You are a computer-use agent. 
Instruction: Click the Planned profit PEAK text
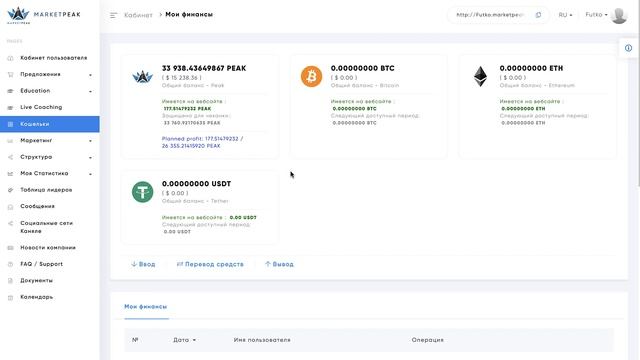click(x=202, y=142)
